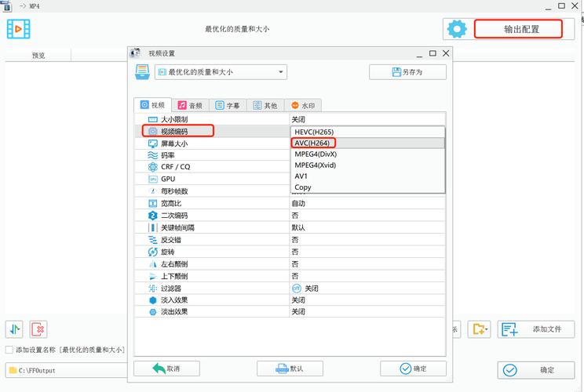584x392 pixels.
Task: Click the MP4 video film icon
Action: [x=18, y=29]
